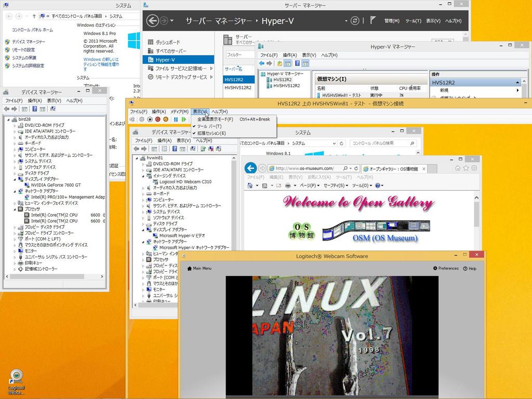Open 操作(A) menu in Hyper-V Manager
Image resolution: width=532 pixels, height=399 pixels.
click(x=290, y=55)
